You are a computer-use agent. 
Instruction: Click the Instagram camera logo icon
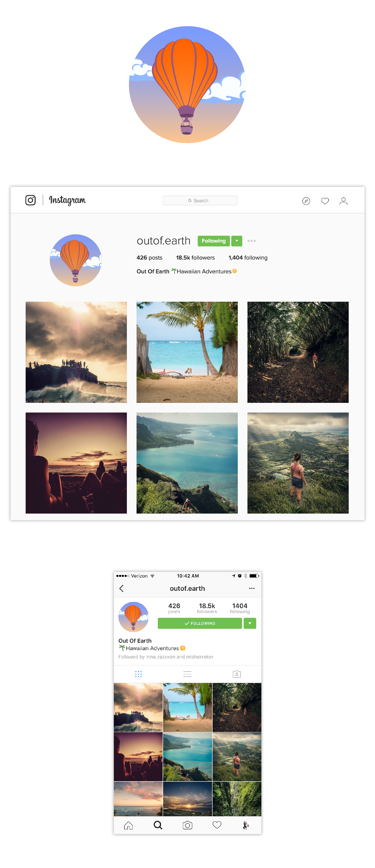click(30, 200)
